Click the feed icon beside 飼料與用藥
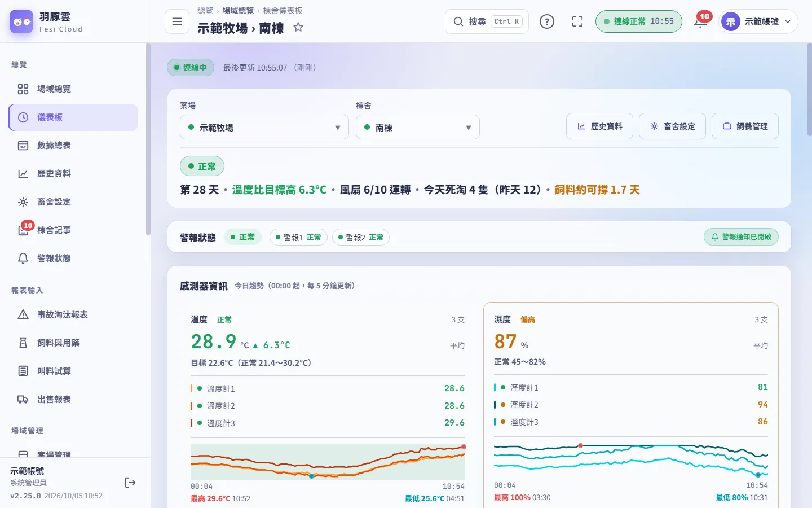Screen dimensions: 812x508 point(23,343)
